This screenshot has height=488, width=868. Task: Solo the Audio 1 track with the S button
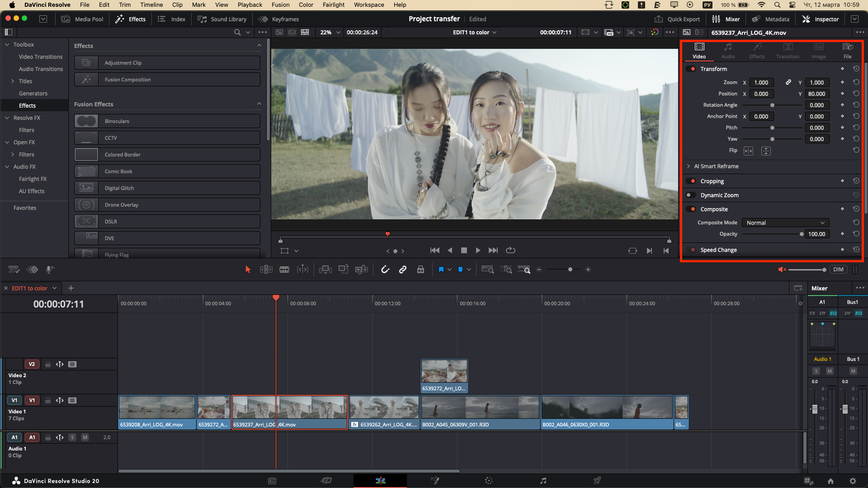point(72,437)
